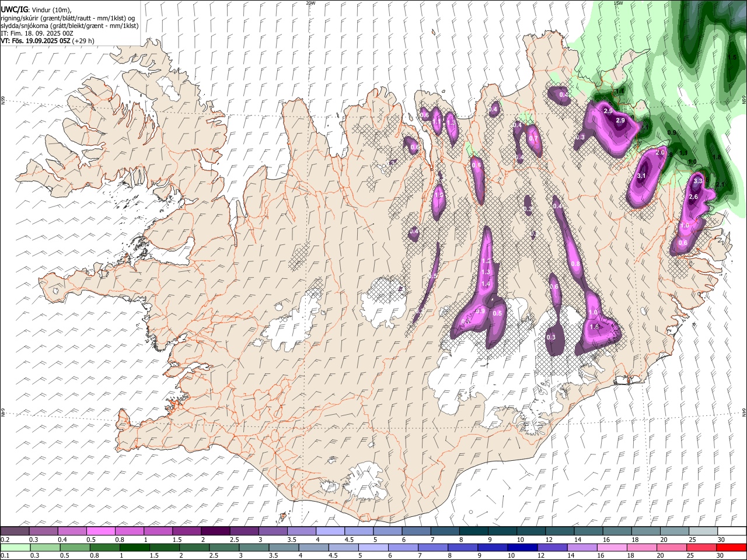
Task: Click the "UWC/IG: Vindur (10m)" title text
Action: [x=36, y=10]
